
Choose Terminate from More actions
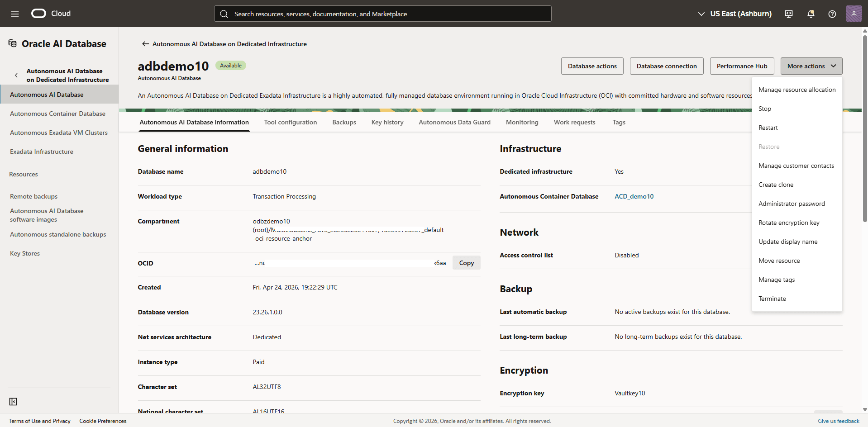click(797, 299)
